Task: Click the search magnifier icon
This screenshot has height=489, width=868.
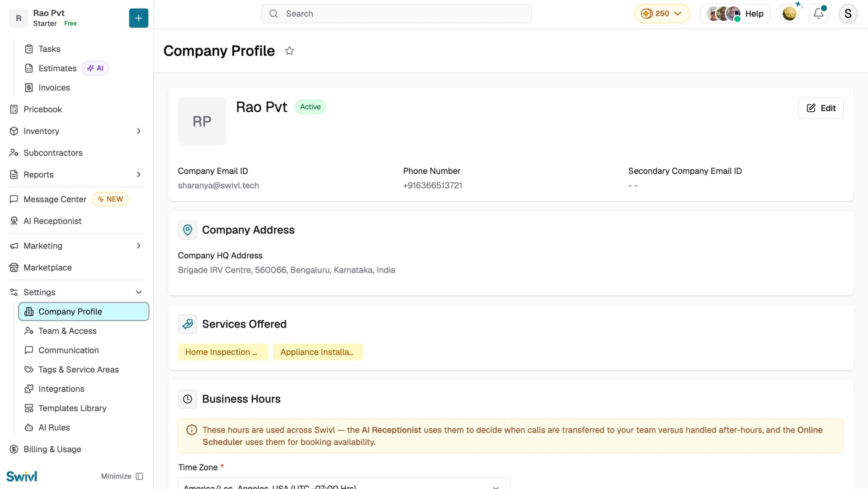Action: [x=274, y=14]
